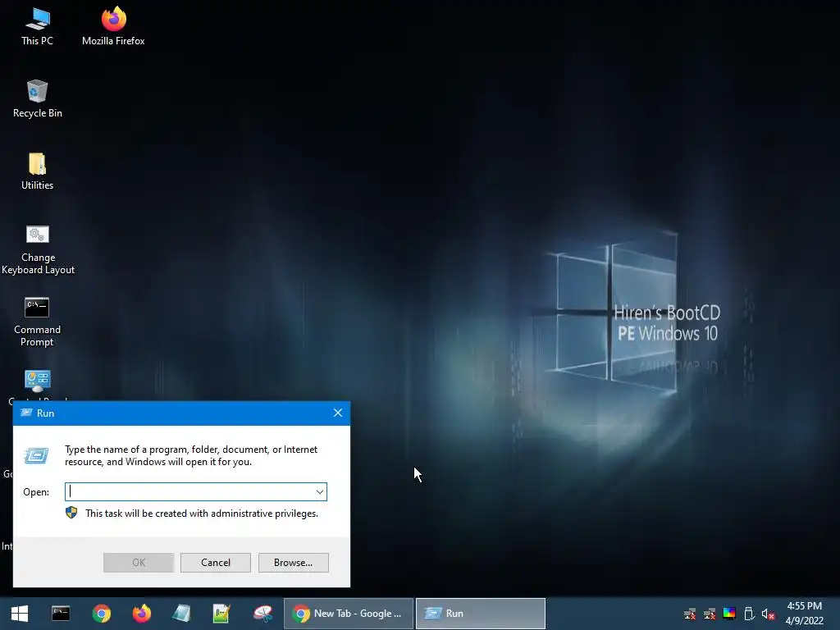Open the Windows Start menu

pyautogui.click(x=20, y=614)
